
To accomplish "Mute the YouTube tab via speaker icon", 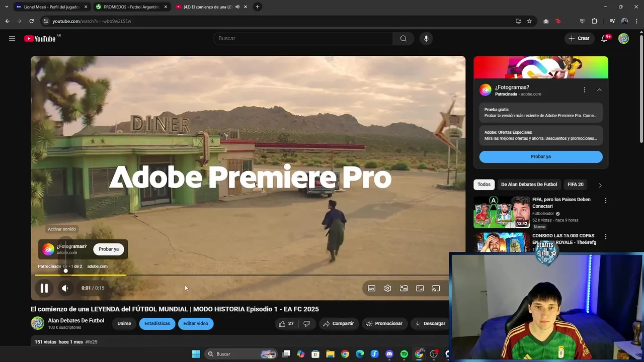I will (237, 7).
